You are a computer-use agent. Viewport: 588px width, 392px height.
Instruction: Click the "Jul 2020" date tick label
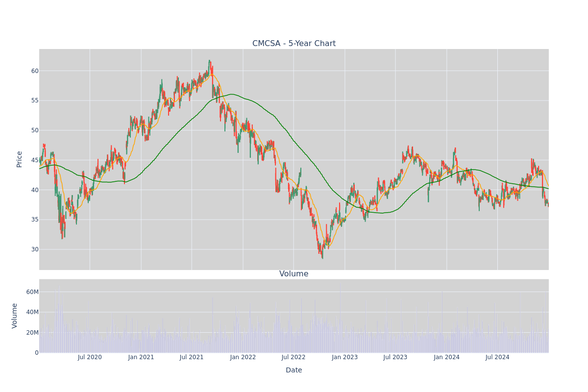tap(90, 357)
